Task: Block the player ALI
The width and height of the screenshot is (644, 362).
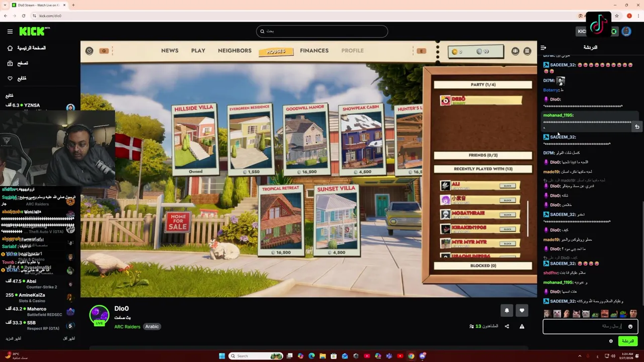Action: pos(508,186)
